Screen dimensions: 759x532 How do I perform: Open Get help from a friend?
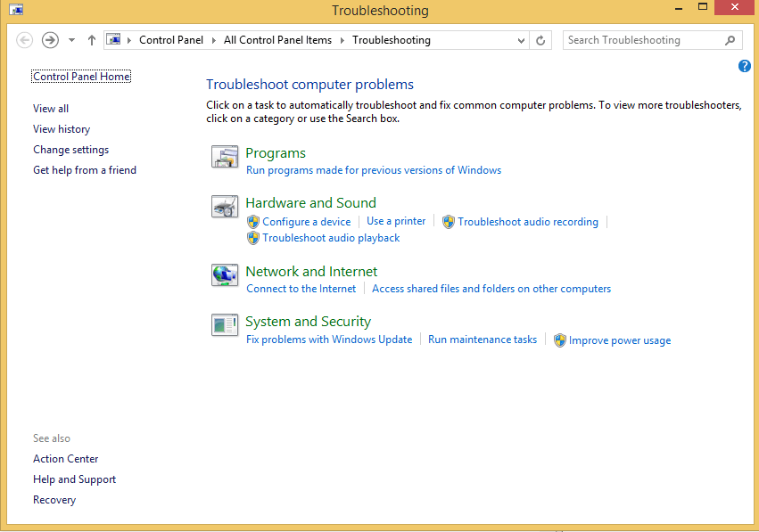tap(85, 170)
